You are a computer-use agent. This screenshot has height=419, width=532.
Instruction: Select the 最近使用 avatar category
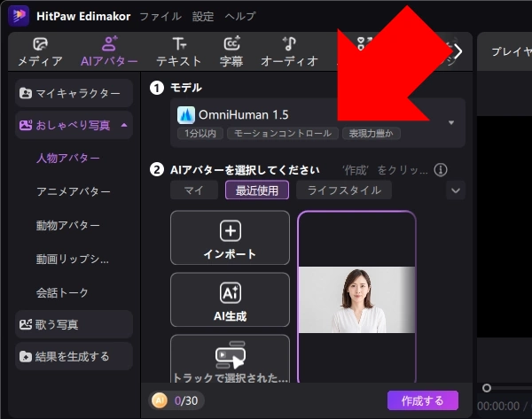tap(257, 190)
